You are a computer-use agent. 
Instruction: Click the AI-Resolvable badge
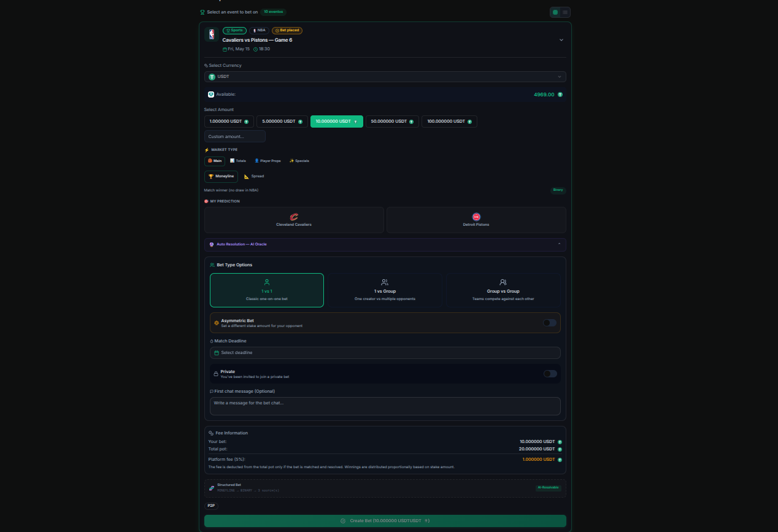click(x=549, y=488)
